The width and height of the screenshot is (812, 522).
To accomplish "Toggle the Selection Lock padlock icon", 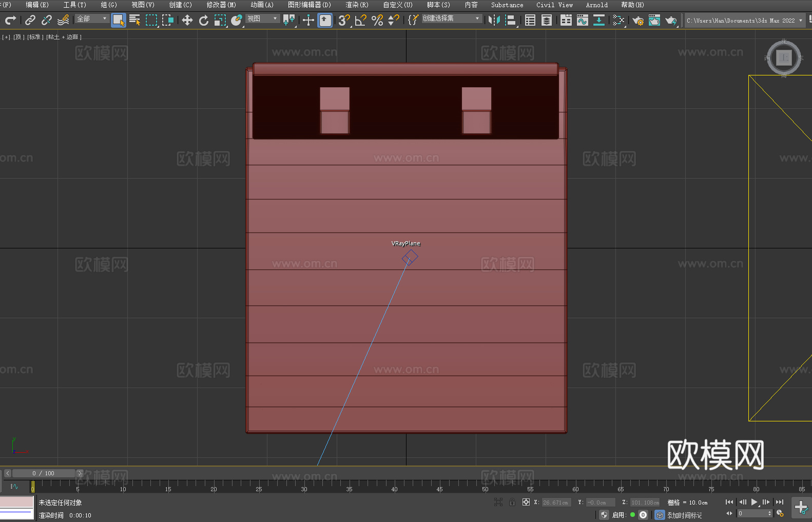I will [x=512, y=502].
